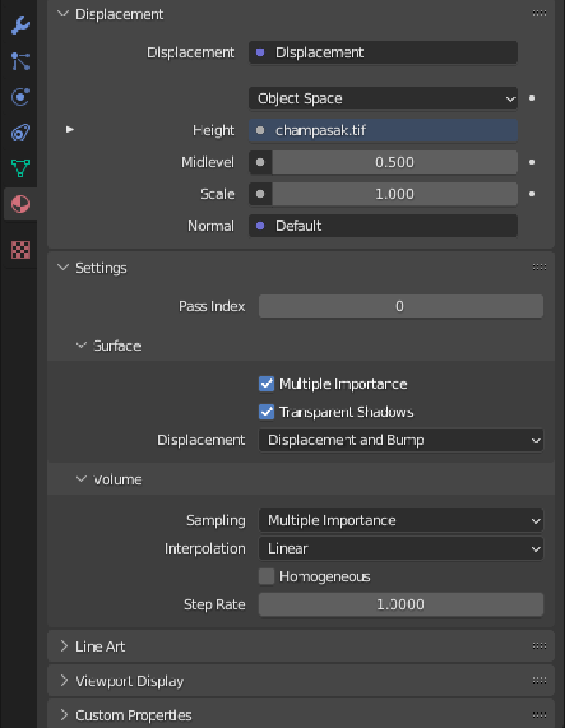Open the Object Space dropdown
565x728 pixels.
(x=382, y=99)
